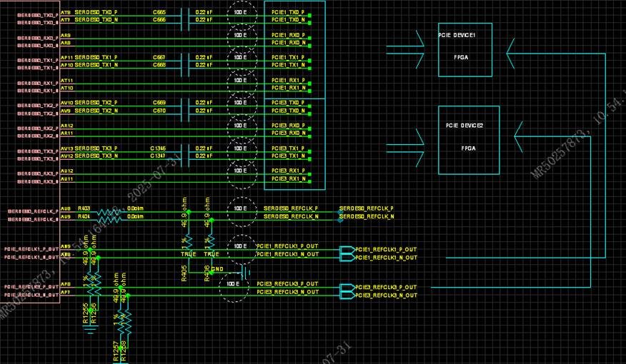Select pin number AP7

[66, 292]
